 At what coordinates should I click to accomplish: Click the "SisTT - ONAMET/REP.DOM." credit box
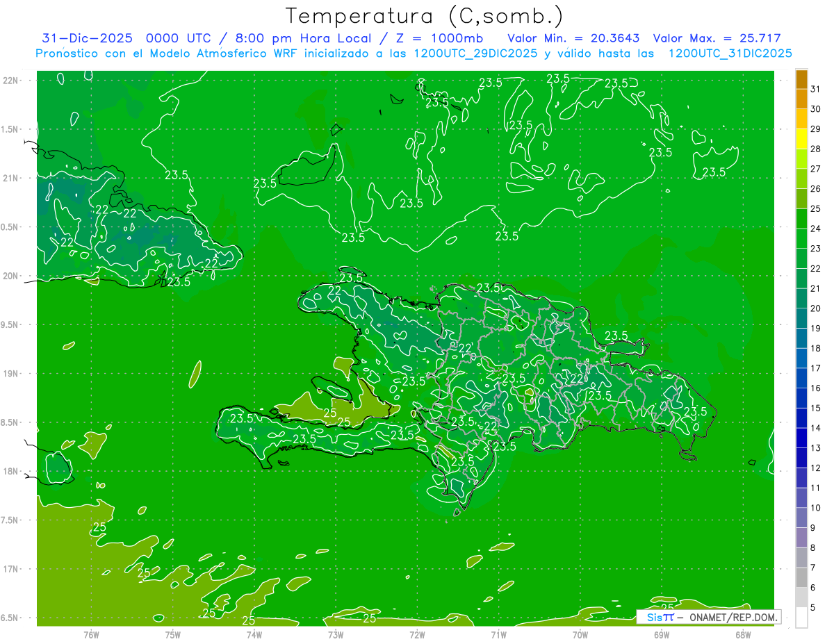coord(708,617)
